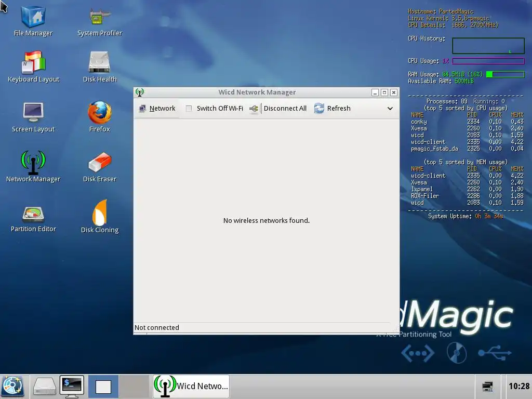Image resolution: width=532 pixels, height=399 pixels.
Task: Click the Wicd antenna icon in title bar
Action: 139,92
